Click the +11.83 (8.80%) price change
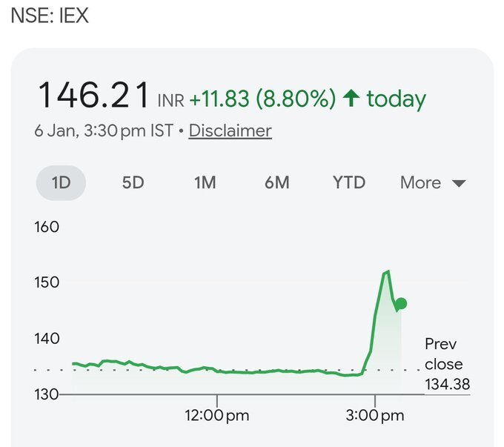504x447 pixels. [x=262, y=99]
